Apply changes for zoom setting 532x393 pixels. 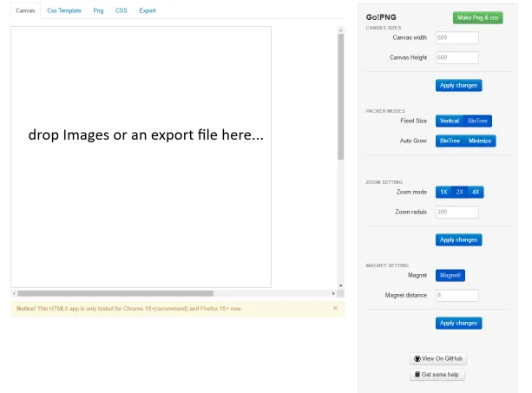click(x=459, y=240)
